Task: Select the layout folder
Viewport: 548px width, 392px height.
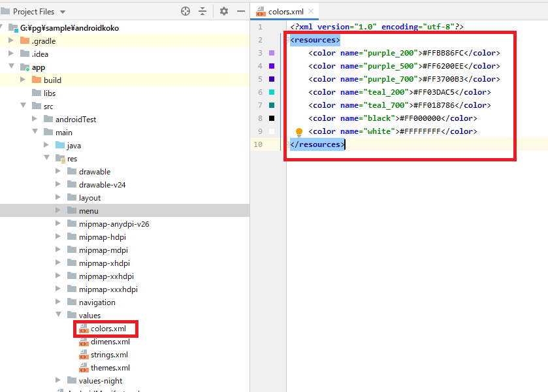Action: 89,198
